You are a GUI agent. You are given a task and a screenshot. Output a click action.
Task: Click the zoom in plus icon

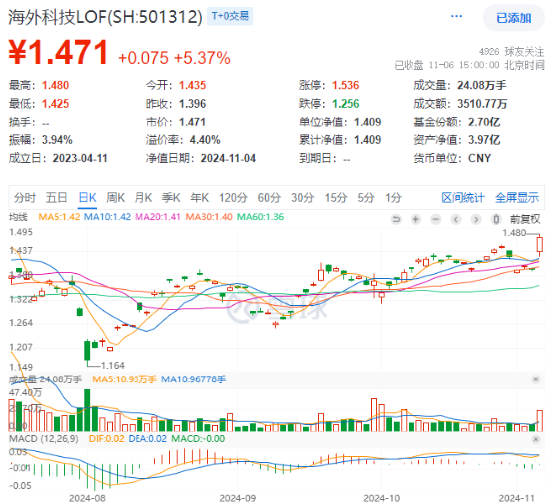(x=416, y=220)
